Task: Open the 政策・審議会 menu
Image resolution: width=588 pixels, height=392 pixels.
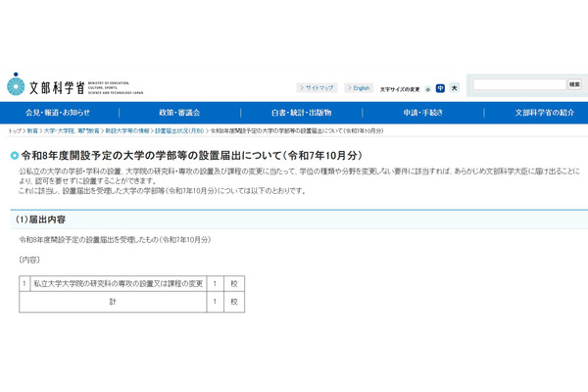Action: pyautogui.click(x=179, y=113)
